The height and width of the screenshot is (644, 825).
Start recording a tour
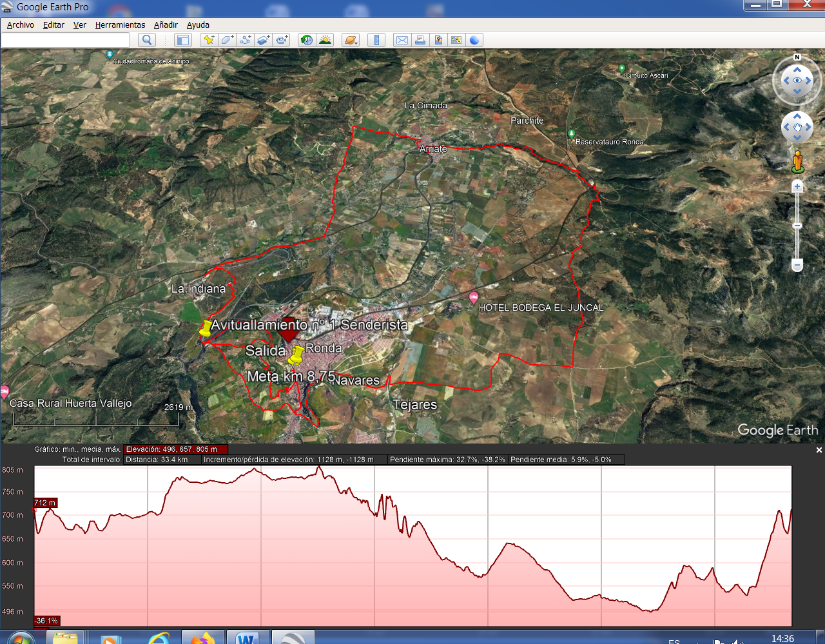[282, 40]
